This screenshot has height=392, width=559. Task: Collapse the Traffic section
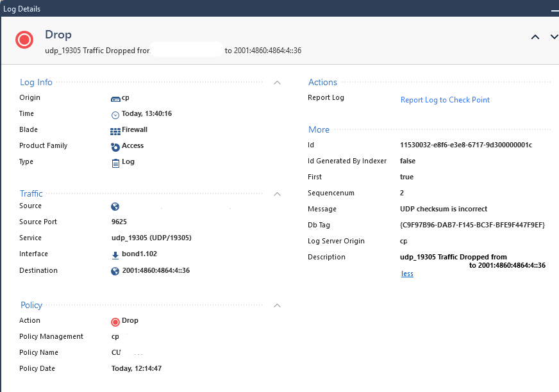pyautogui.click(x=277, y=194)
